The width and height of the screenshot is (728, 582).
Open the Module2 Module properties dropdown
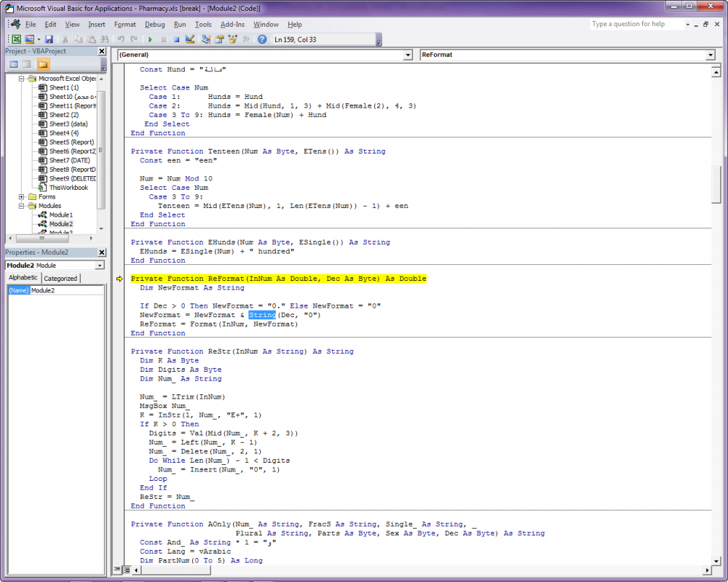point(99,266)
